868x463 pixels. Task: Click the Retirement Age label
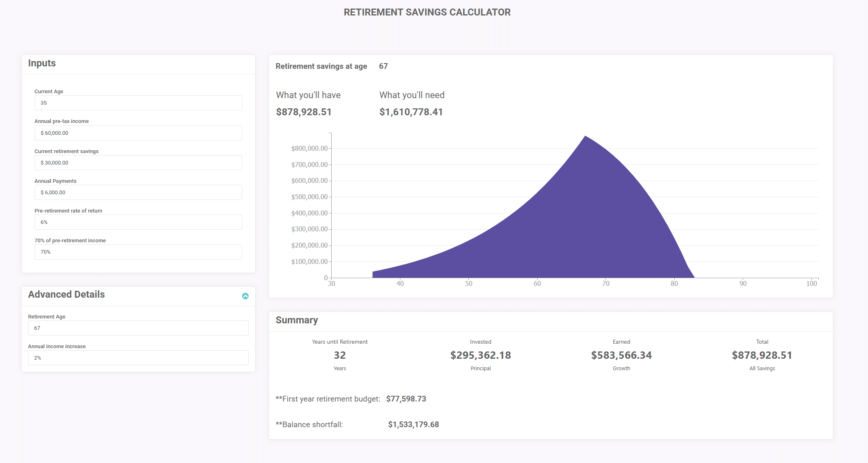(x=47, y=317)
